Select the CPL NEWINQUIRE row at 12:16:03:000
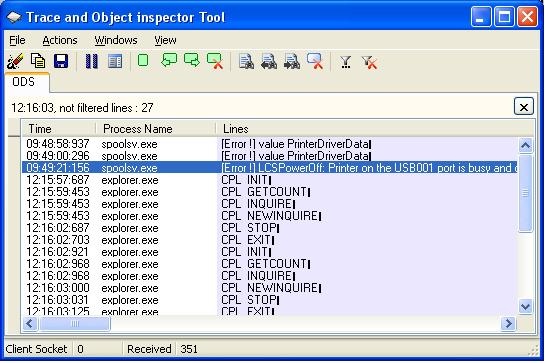This screenshot has height=363, width=546. 270,288
